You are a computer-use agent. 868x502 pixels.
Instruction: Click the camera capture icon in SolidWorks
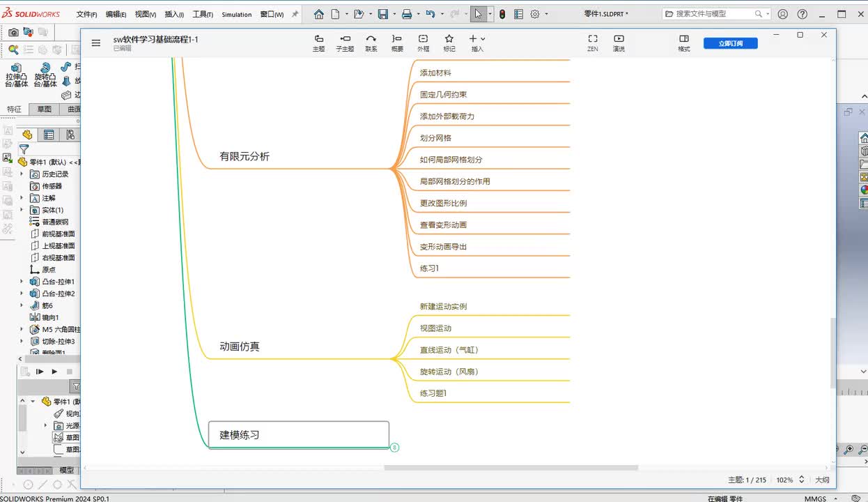tap(13, 32)
